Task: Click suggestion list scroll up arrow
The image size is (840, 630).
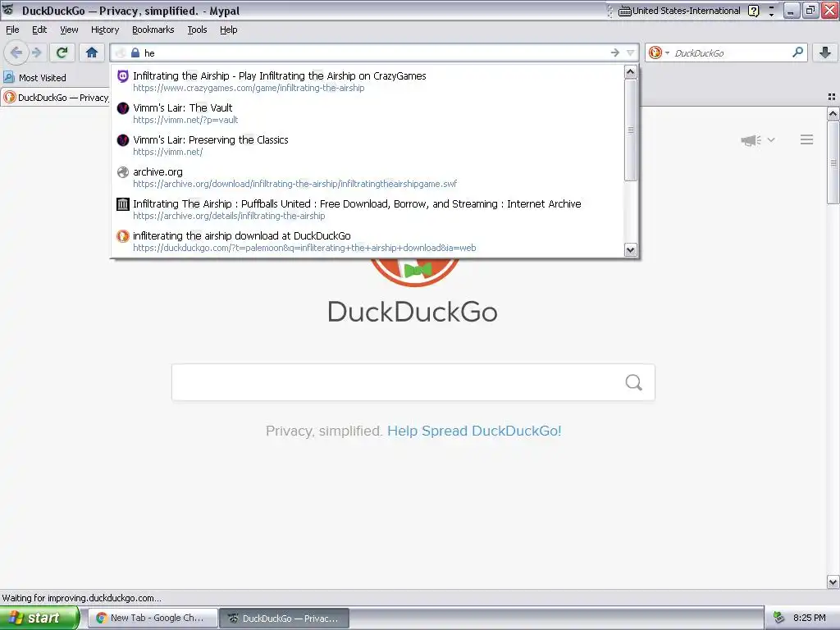Action: 631,72
